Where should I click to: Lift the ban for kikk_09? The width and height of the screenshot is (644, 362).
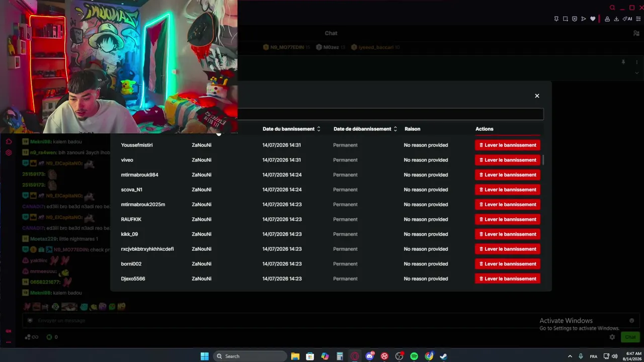508,234
